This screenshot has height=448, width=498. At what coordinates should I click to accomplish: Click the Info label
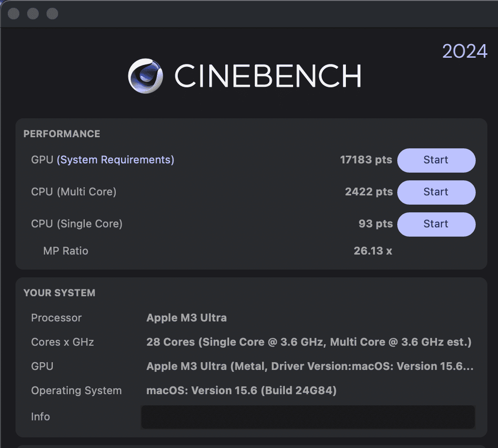40,416
